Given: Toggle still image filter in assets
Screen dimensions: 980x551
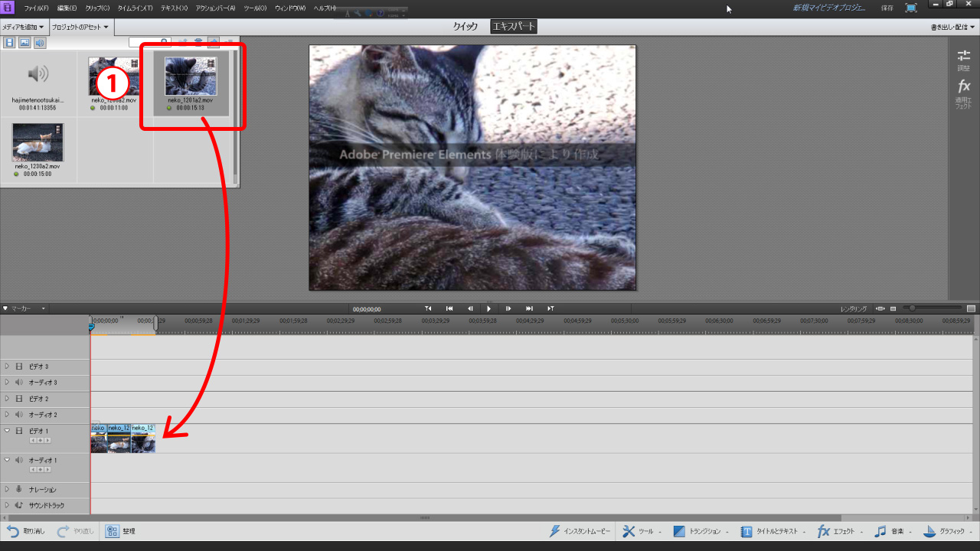Looking at the screenshot, I should click(24, 42).
